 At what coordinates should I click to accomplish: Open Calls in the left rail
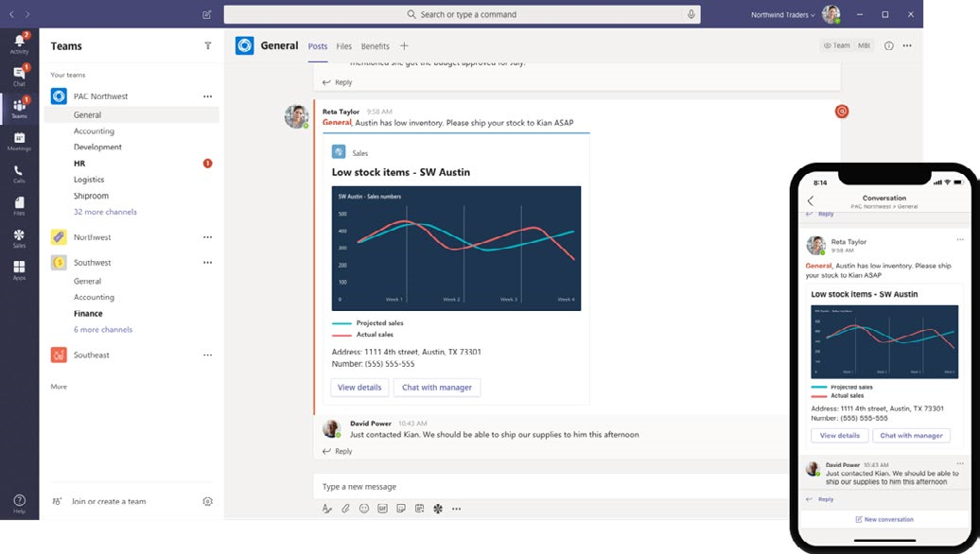(19, 174)
